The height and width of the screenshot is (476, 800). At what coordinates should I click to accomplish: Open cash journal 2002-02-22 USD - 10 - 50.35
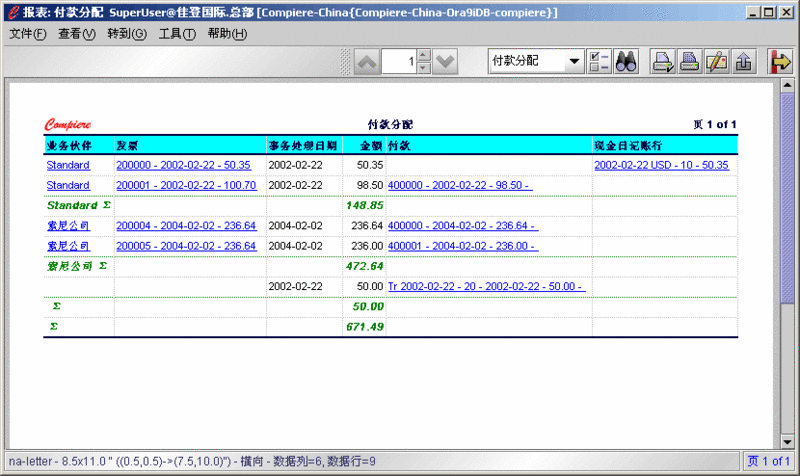coord(661,165)
